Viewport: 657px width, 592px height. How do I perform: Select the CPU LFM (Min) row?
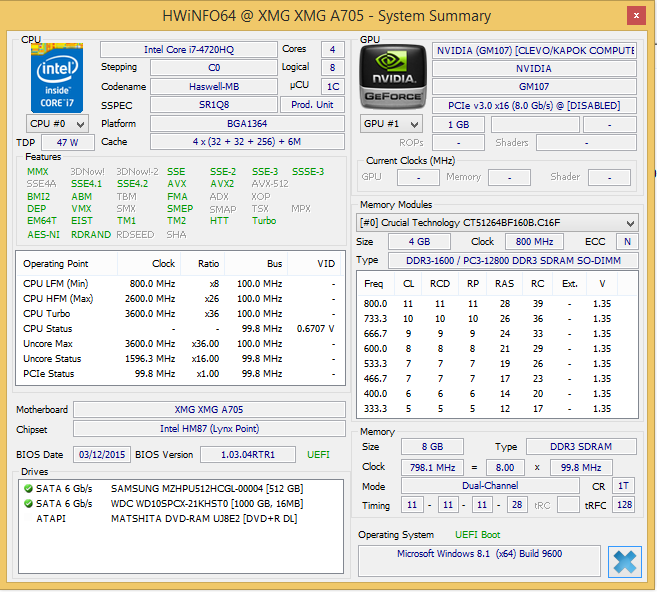pyautogui.click(x=180, y=284)
